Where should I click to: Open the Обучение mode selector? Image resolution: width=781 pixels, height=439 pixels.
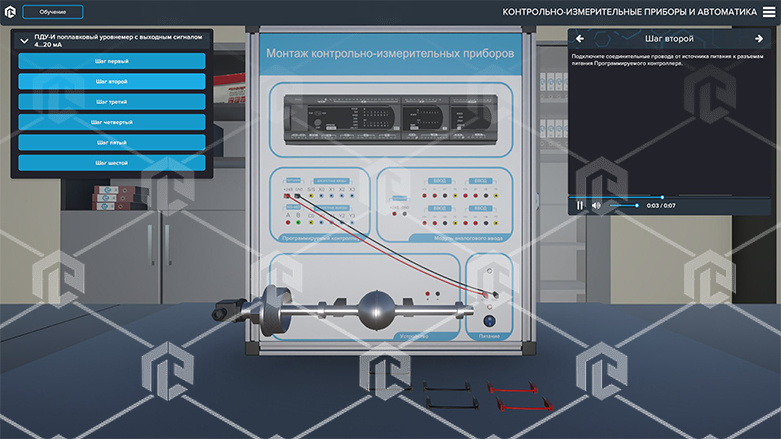coord(52,12)
